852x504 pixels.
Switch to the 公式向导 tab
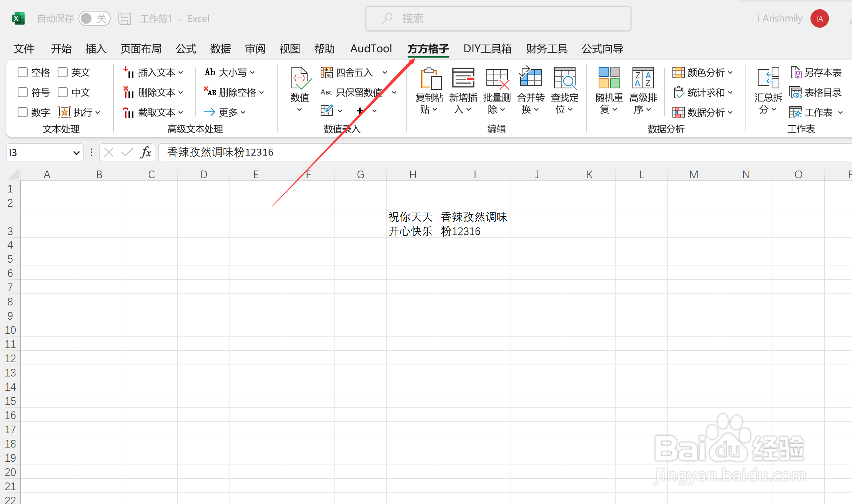point(602,49)
